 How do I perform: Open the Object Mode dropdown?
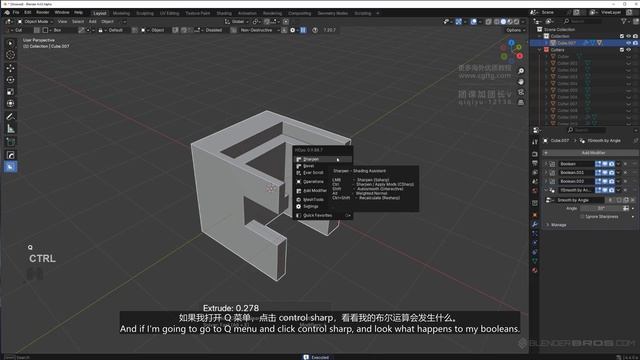coord(36,22)
